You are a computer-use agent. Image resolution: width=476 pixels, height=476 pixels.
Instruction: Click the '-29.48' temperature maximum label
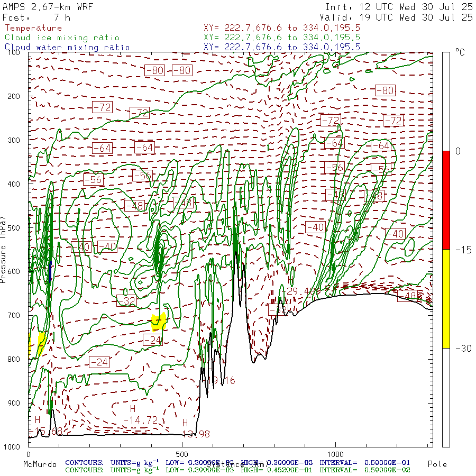tap(298, 291)
